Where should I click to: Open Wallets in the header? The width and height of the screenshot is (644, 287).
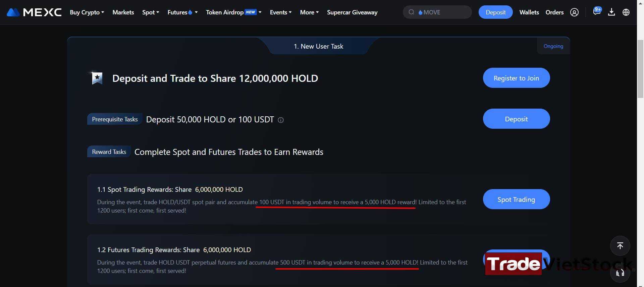click(x=529, y=12)
